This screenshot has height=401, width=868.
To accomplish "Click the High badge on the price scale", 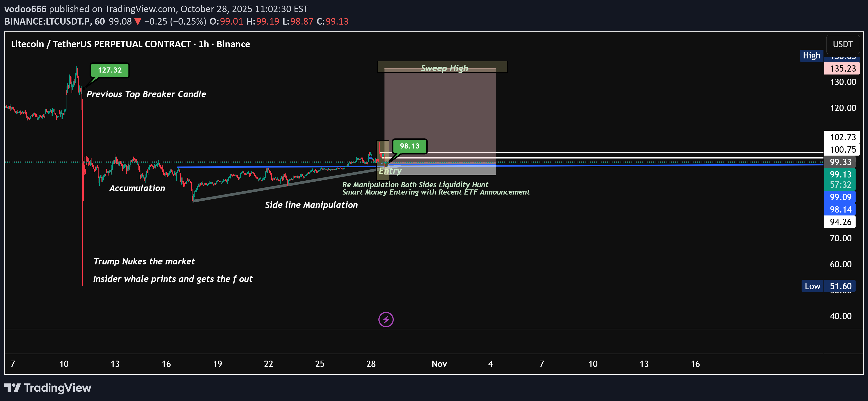I will pos(812,55).
